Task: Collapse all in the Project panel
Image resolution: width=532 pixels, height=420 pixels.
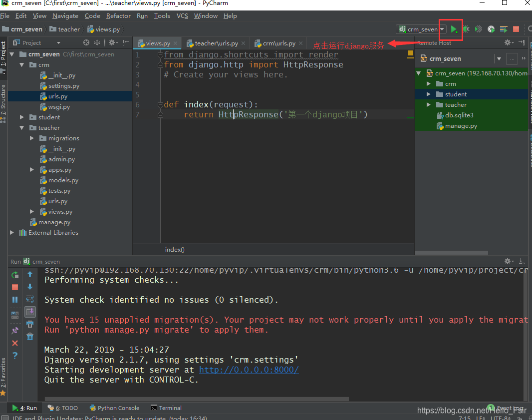Action: click(97, 42)
